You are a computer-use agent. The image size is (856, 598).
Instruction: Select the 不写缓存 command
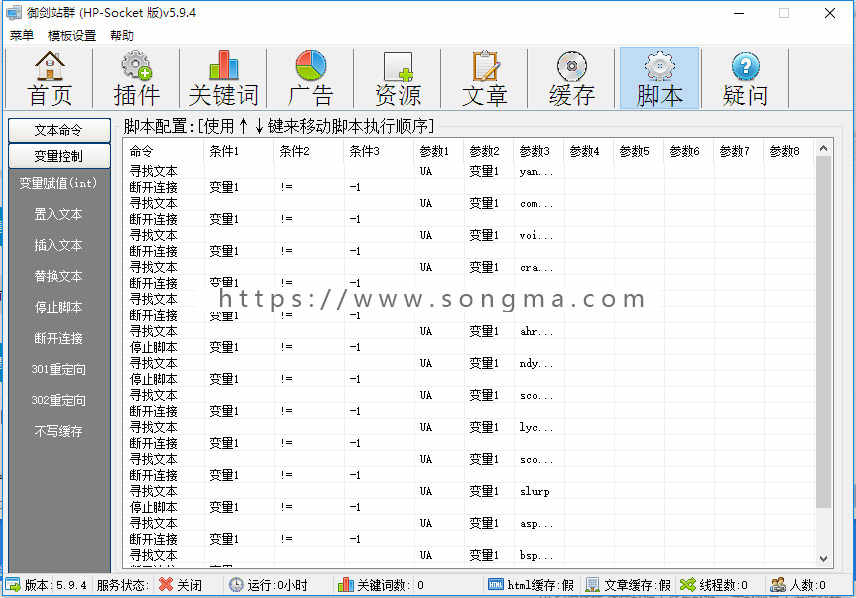tap(58, 431)
